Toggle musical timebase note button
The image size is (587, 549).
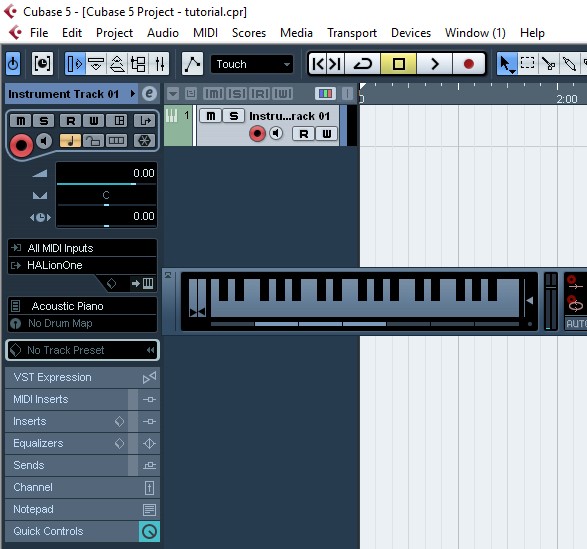tap(70, 141)
